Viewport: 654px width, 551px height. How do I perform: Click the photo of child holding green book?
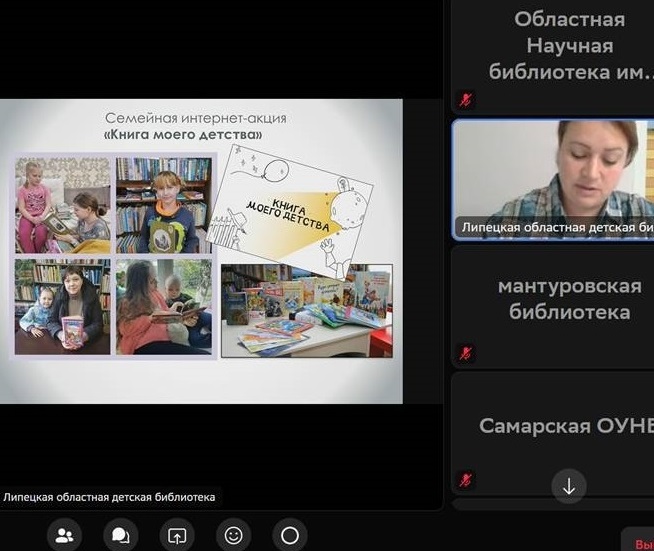(164, 205)
